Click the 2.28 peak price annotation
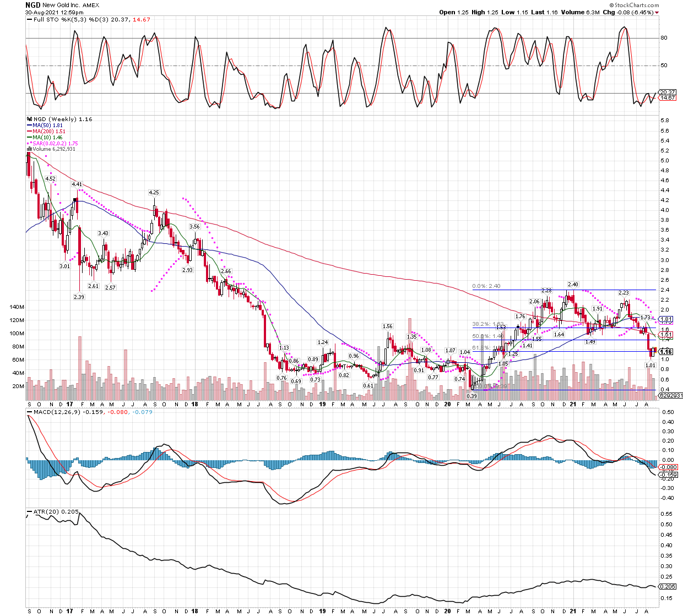Image resolution: width=683 pixels, height=616 pixels. point(546,291)
